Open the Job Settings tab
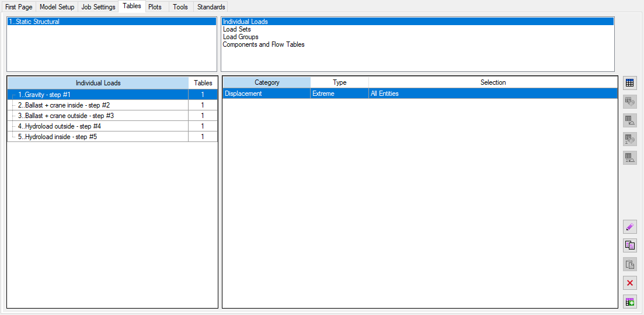This screenshot has width=644, height=315. [x=98, y=7]
